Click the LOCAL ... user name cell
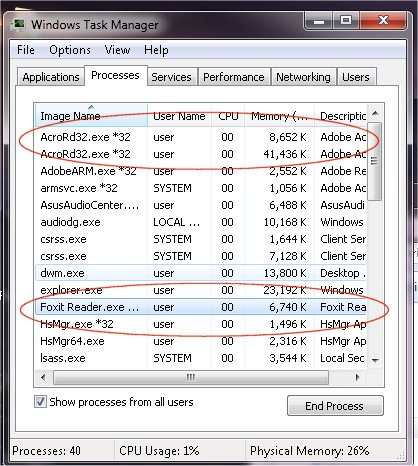The height and width of the screenshot is (466, 418). coord(176,222)
